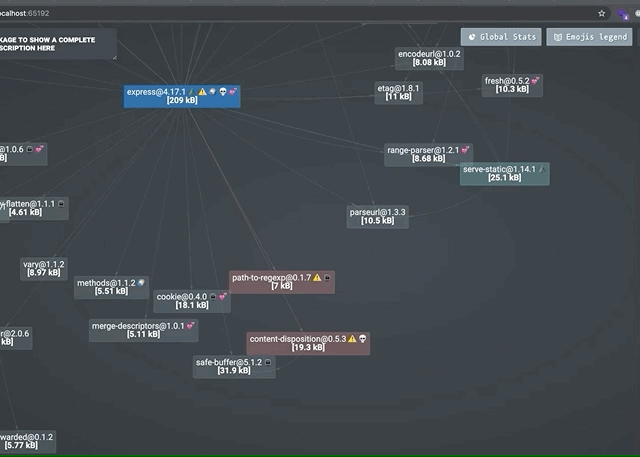Click hearts emoji on merge-descriptors node
640x457 pixels.
(x=190, y=326)
